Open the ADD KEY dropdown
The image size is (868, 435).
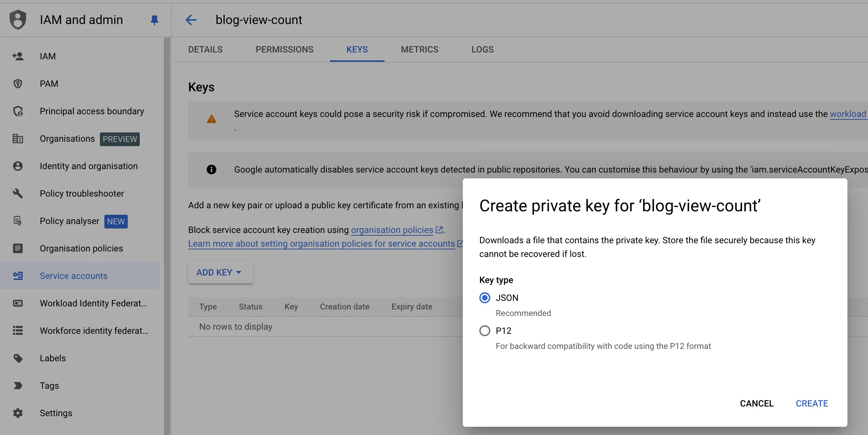pyautogui.click(x=220, y=272)
